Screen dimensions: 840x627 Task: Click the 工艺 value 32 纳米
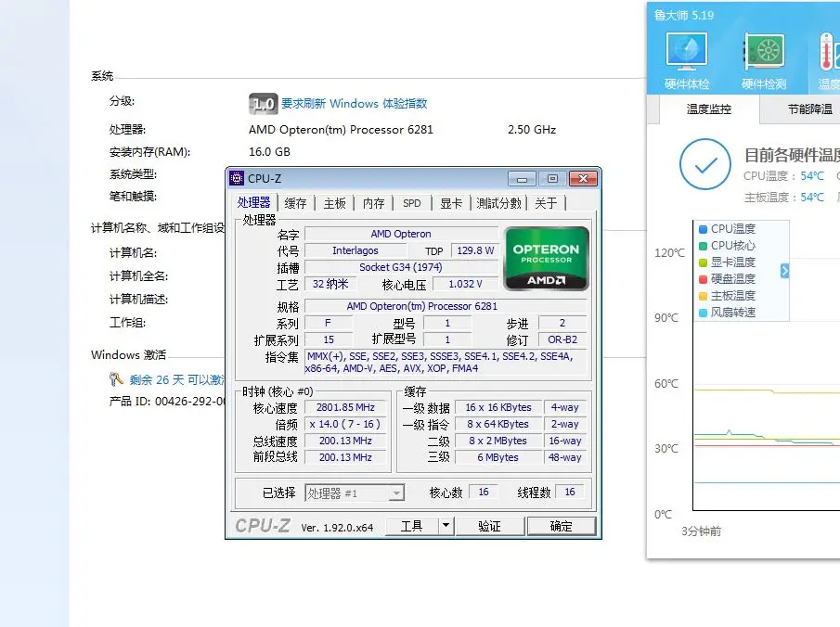[x=330, y=284]
